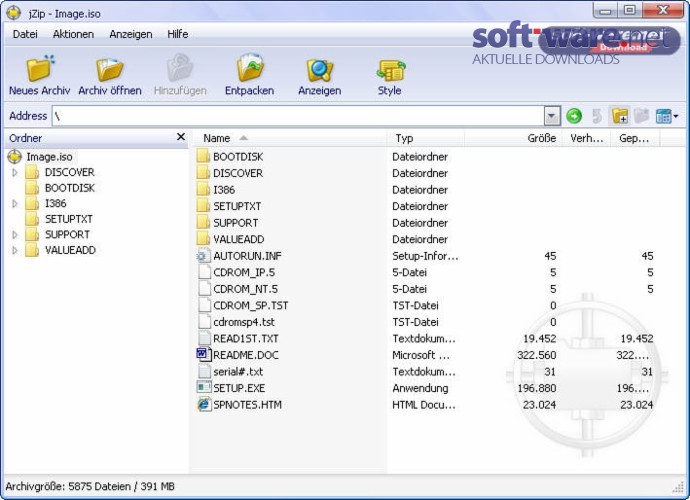This screenshot has height=500, width=690.
Task: Select the BOOTDISK folder in file list
Action: pyautogui.click(x=238, y=157)
